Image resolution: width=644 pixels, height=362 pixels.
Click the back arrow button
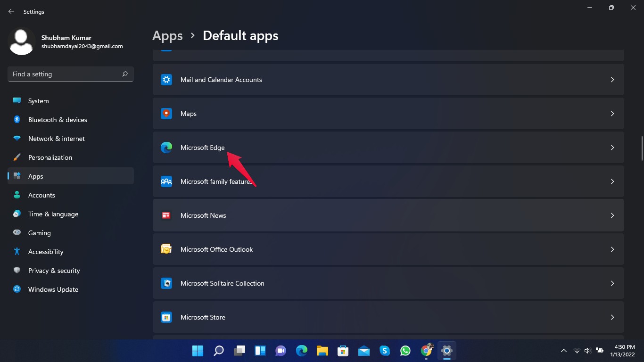[11, 11]
